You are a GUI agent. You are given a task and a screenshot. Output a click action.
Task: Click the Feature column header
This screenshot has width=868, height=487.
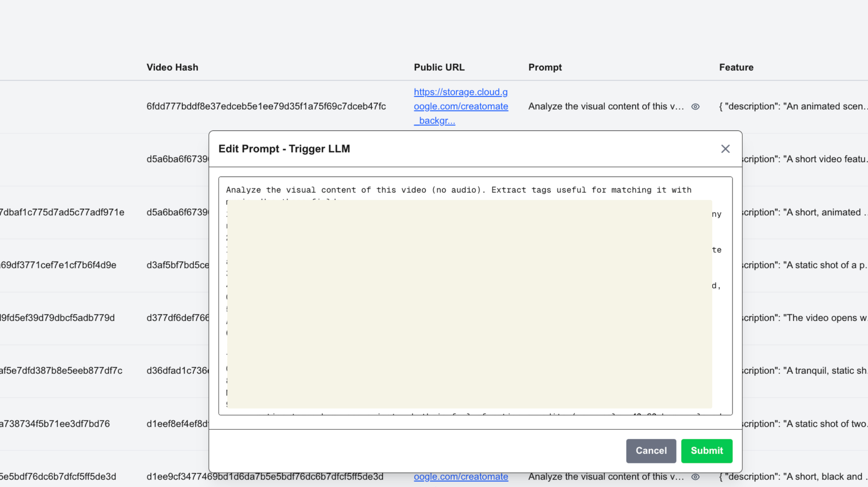(x=736, y=67)
